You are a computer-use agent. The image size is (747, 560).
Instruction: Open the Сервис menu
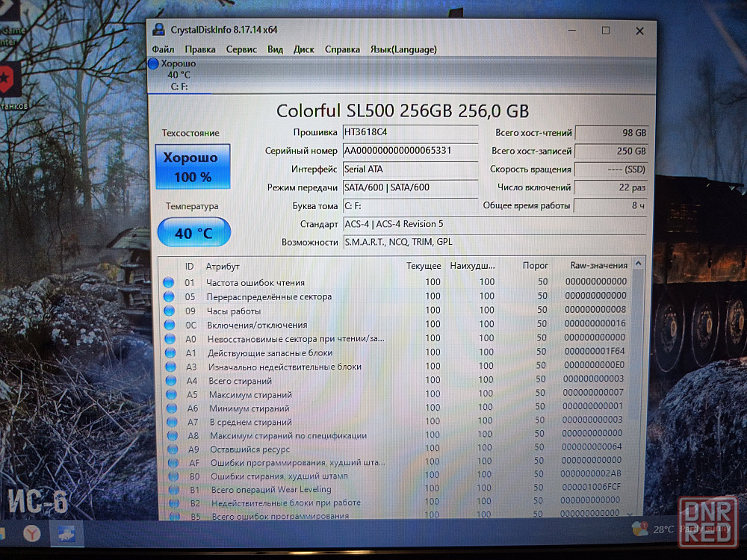pyautogui.click(x=241, y=49)
